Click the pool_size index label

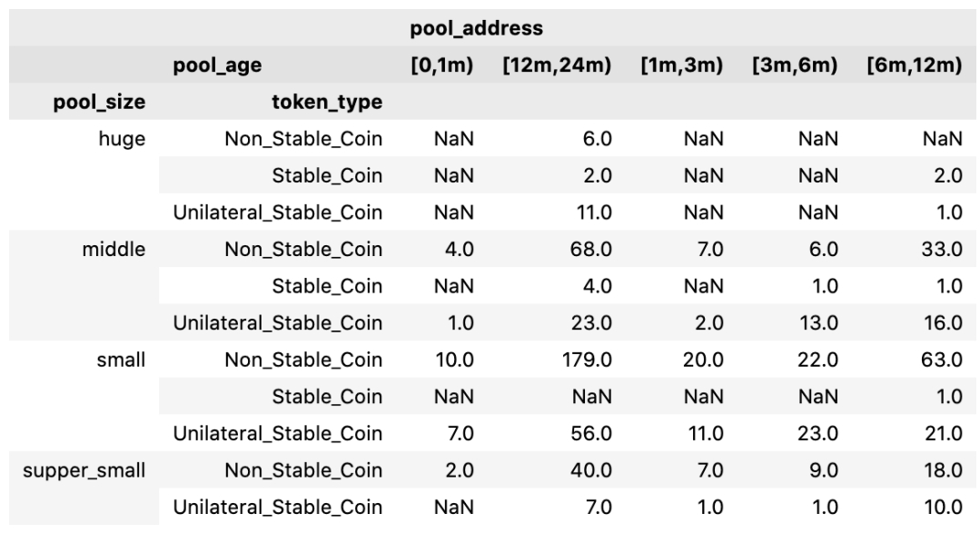click(104, 102)
